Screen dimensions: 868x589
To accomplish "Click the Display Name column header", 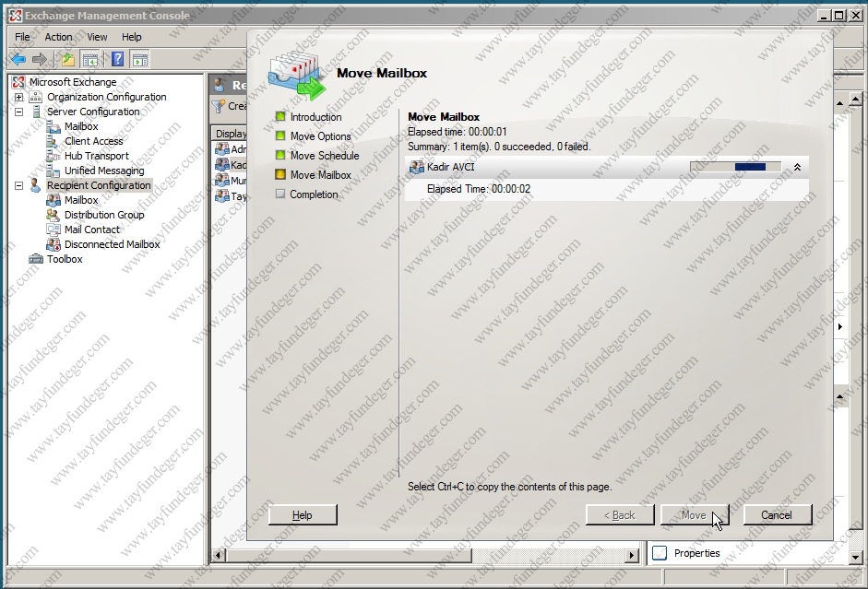I will (231, 134).
